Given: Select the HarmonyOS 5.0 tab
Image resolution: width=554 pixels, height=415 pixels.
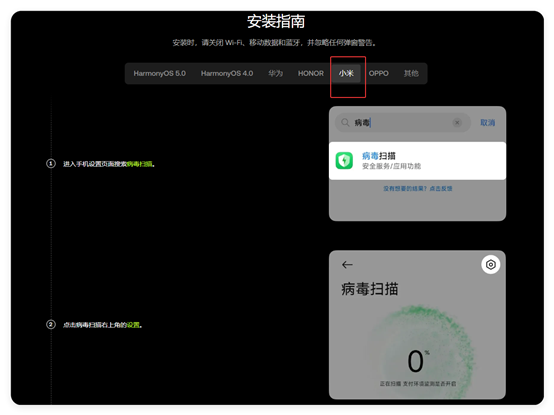Looking at the screenshot, I should tap(159, 73).
